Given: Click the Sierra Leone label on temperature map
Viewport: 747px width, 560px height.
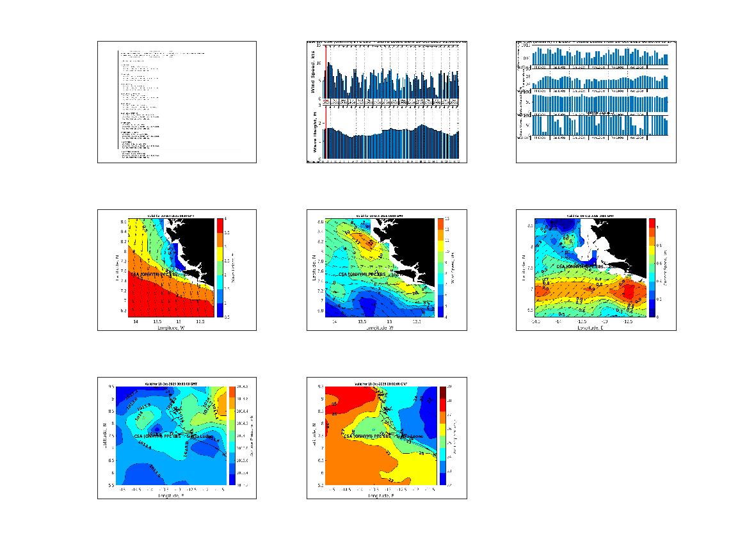Looking at the screenshot, I should tap(410, 436).
